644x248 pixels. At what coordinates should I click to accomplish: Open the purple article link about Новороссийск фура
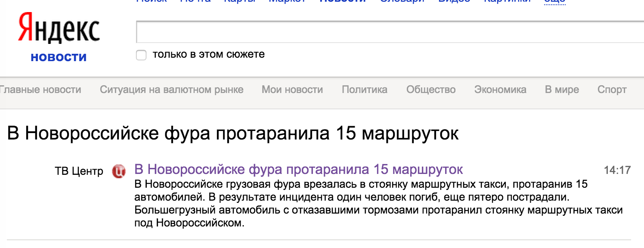tap(298, 169)
